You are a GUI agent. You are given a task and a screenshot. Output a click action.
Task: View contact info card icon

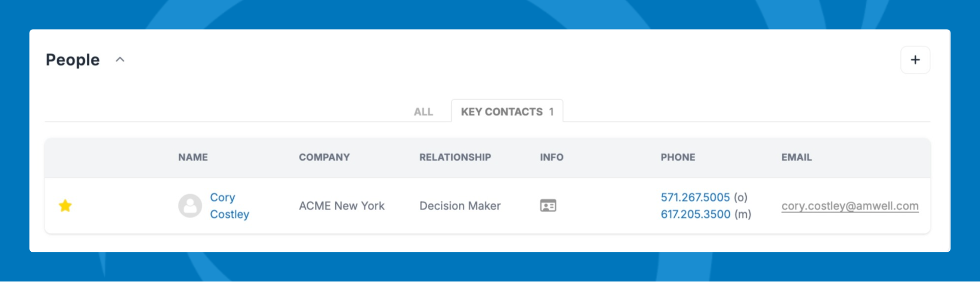click(548, 206)
